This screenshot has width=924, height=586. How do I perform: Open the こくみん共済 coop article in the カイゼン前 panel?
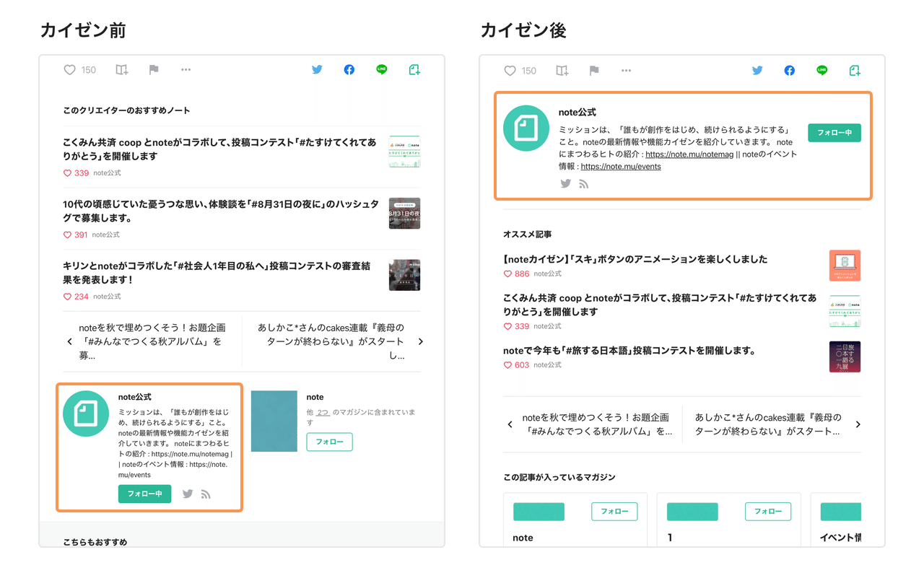tap(219, 149)
